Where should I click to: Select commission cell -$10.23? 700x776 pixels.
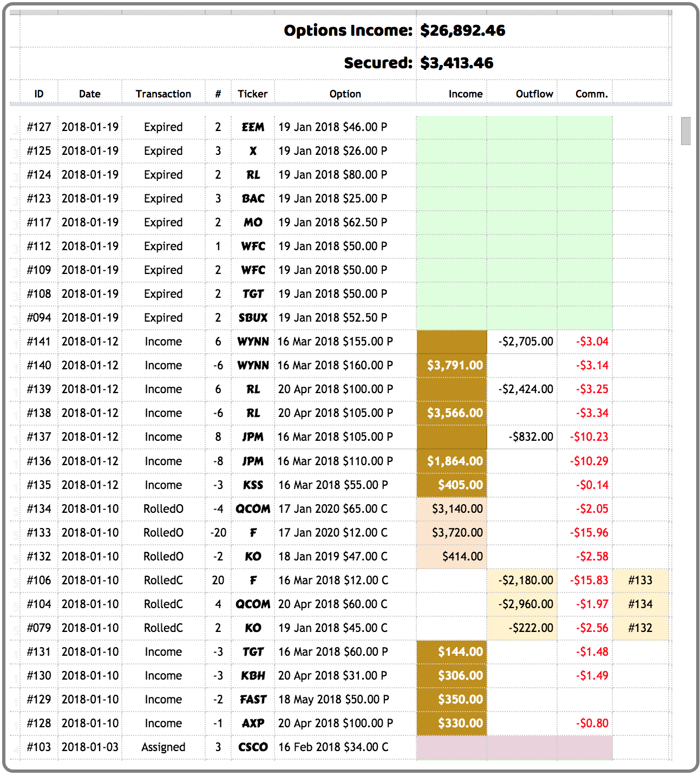pyautogui.click(x=585, y=437)
